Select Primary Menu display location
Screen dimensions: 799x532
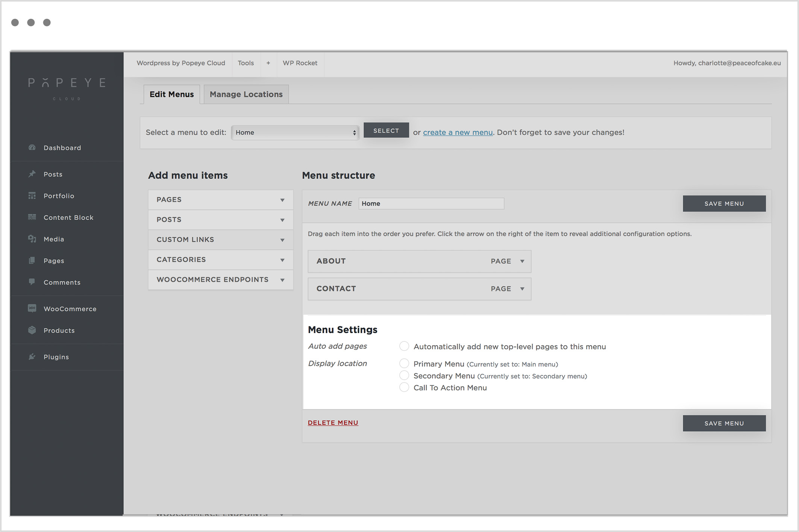(404, 363)
